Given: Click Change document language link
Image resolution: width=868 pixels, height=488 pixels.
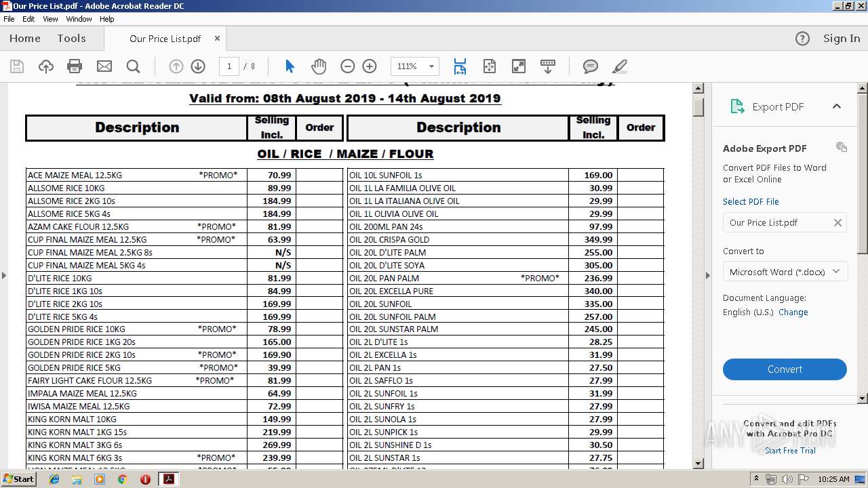Looking at the screenshot, I should (x=793, y=312).
